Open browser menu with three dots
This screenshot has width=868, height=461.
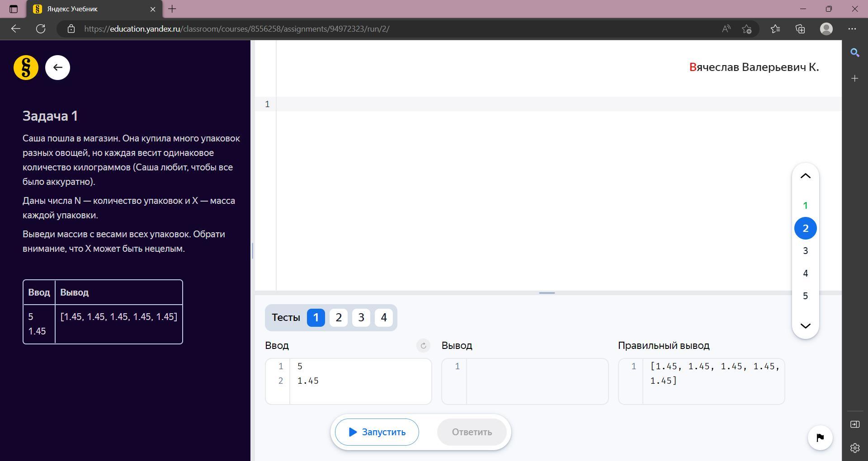click(x=852, y=29)
